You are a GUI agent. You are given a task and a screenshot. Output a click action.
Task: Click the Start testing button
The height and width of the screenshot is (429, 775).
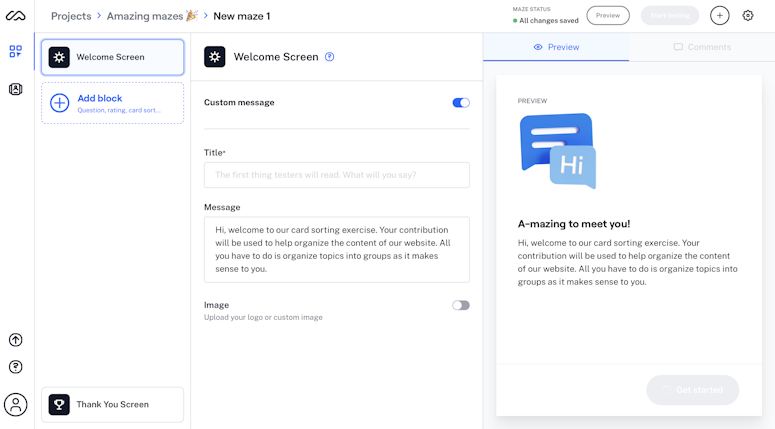click(670, 15)
